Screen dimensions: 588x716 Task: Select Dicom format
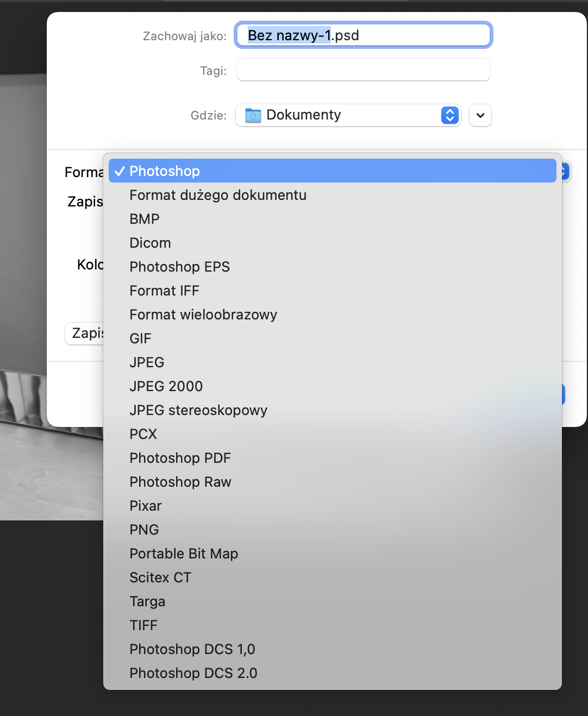click(x=150, y=242)
